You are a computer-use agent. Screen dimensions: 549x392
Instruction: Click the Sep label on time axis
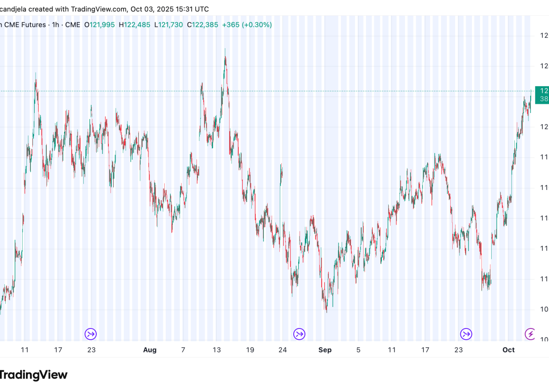click(325, 350)
